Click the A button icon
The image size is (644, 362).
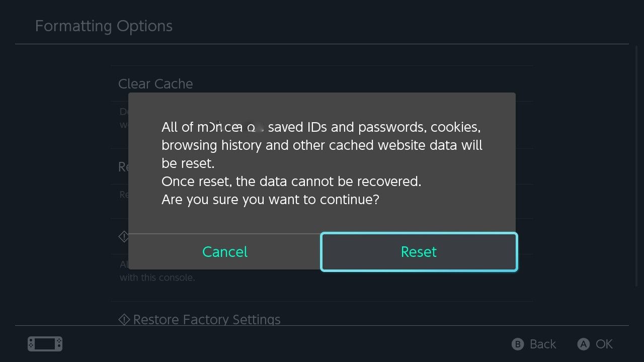(x=583, y=344)
